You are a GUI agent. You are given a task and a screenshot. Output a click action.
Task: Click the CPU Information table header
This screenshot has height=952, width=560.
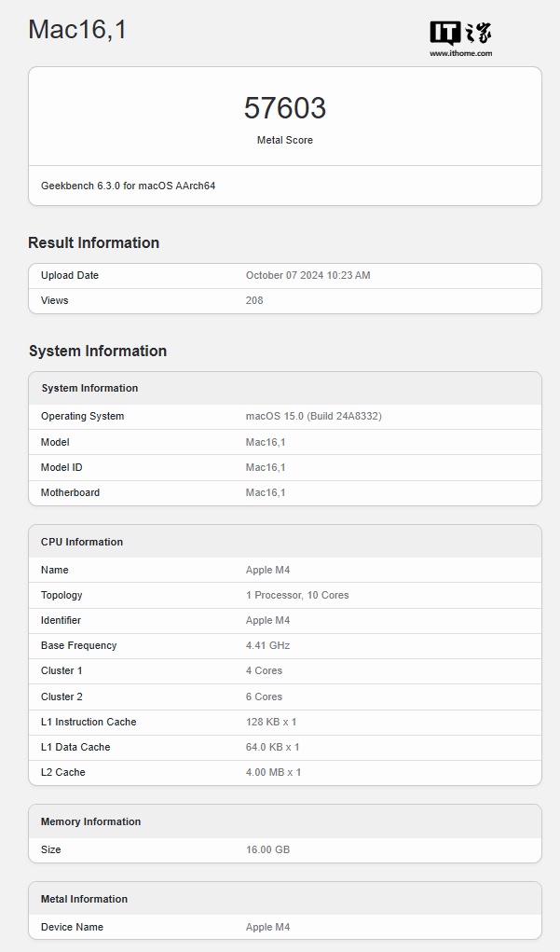(82, 542)
